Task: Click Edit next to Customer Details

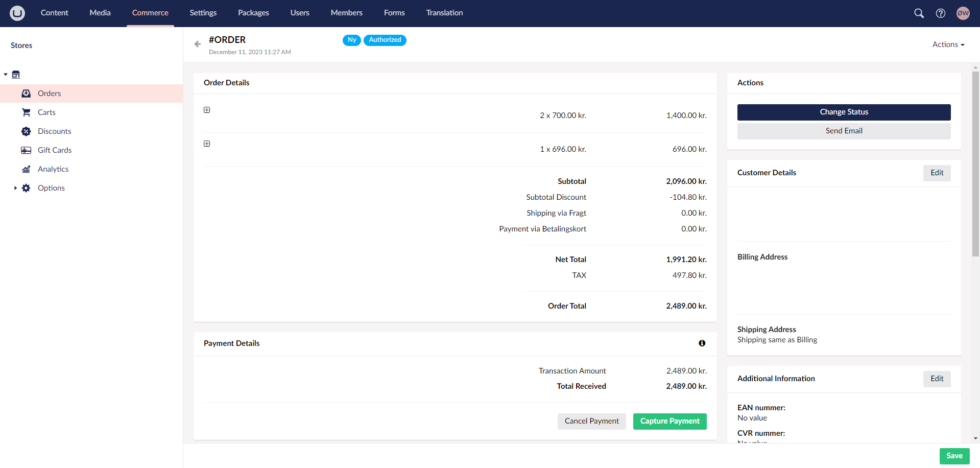Action: [937, 173]
